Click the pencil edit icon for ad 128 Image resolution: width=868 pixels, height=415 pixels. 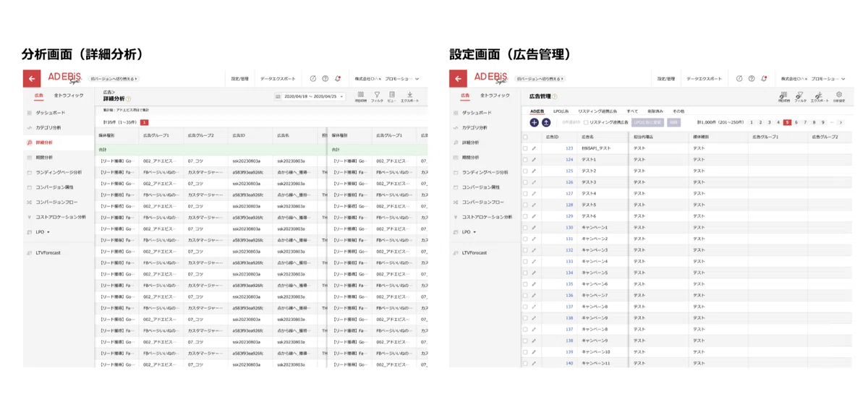pos(534,205)
